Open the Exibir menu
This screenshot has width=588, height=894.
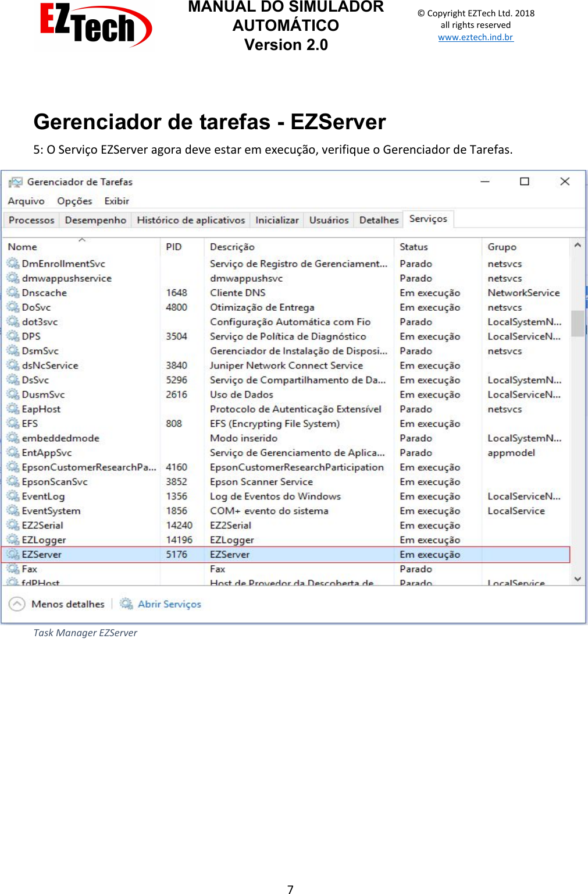coord(117,201)
